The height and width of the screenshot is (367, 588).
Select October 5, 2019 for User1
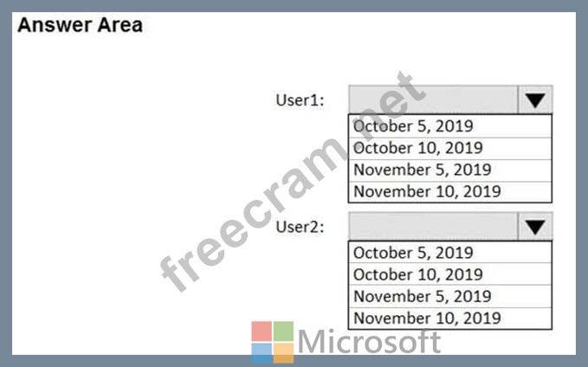[450, 126]
